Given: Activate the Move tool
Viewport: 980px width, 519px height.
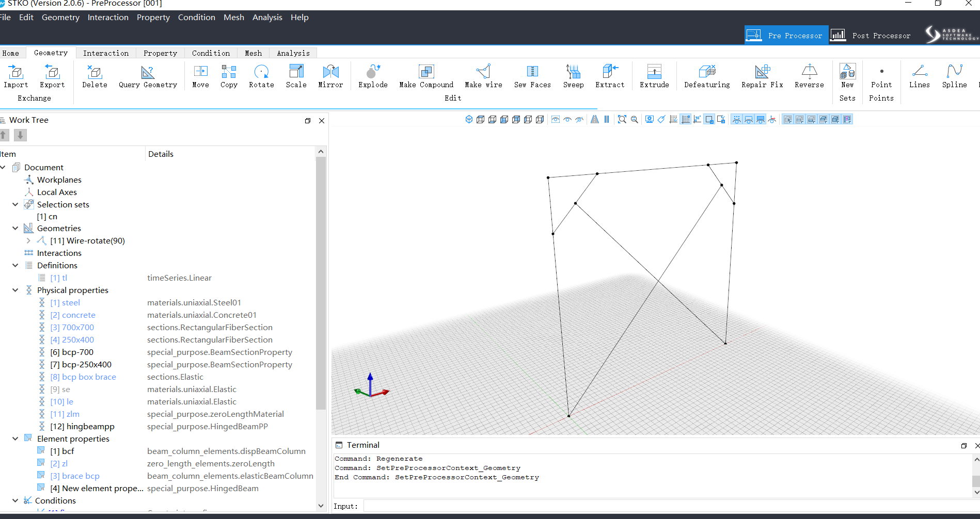Looking at the screenshot, I should click(x=200, y=76).
